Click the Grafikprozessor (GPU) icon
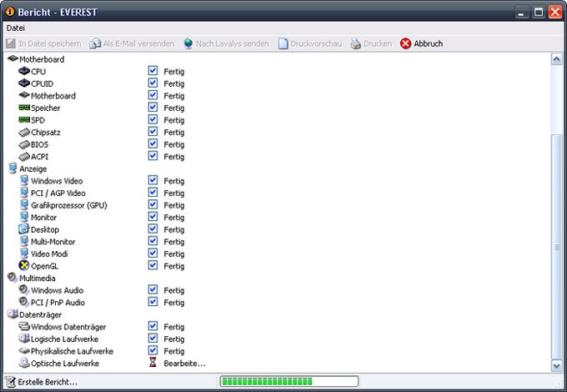Viewport: 567px width, 392px height. [24, 204]
